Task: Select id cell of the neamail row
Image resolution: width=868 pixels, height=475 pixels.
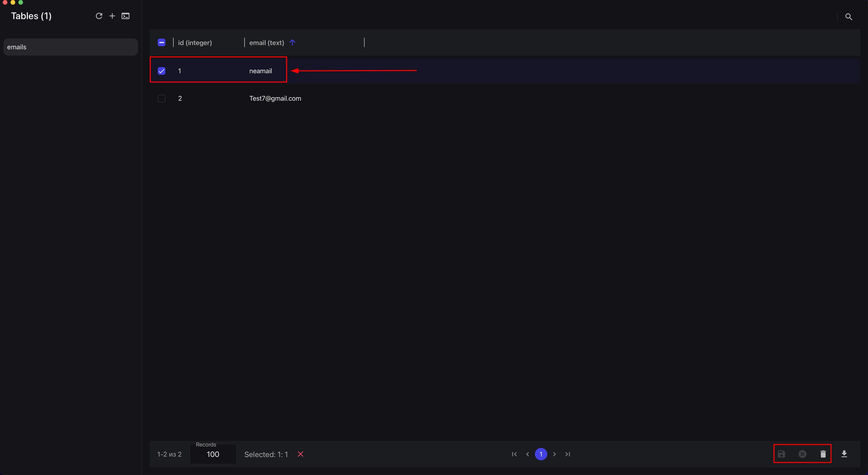Action: (x=180, y=71)
